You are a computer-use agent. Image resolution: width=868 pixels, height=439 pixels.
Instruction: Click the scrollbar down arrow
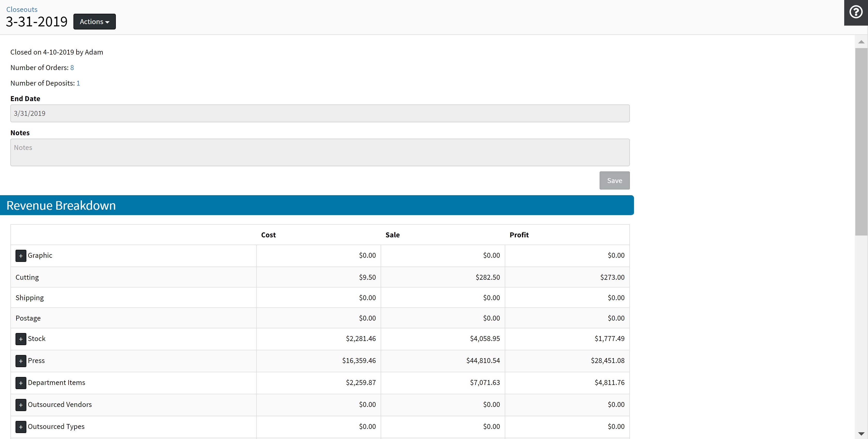(x=861, y=434)
